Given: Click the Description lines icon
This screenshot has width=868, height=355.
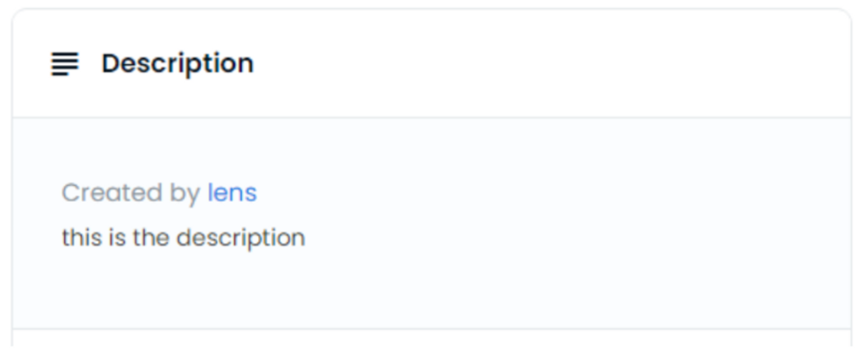Looking at the screenshot, I should pos(65,63).
